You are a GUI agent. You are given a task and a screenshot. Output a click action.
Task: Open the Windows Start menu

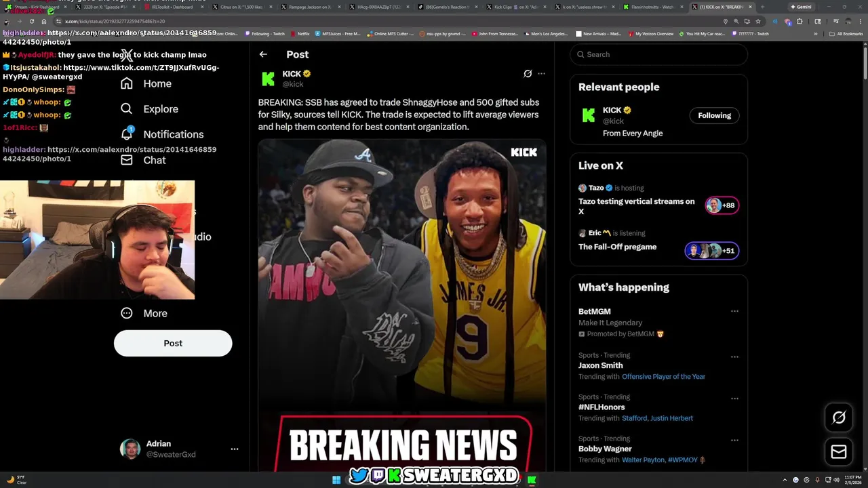point(336,480)
